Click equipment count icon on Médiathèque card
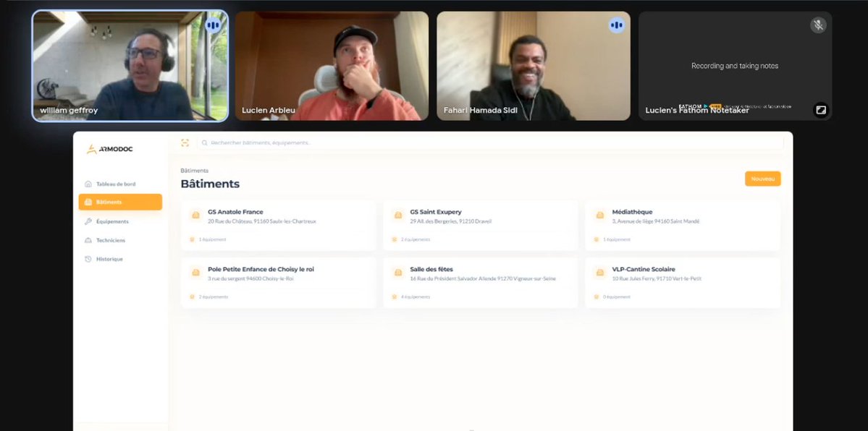This screenshot has width=868, height=431. (x=597, y=239)
